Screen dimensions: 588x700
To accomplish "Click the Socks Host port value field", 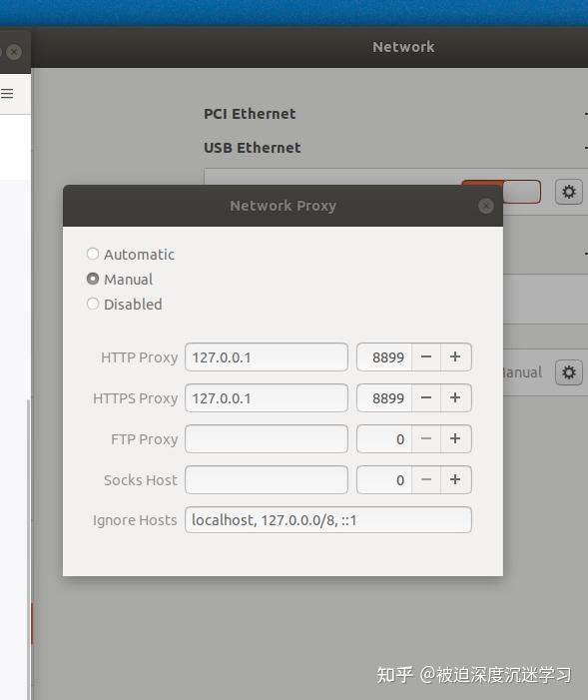I will pyautogui.click(x=384, y=480).
